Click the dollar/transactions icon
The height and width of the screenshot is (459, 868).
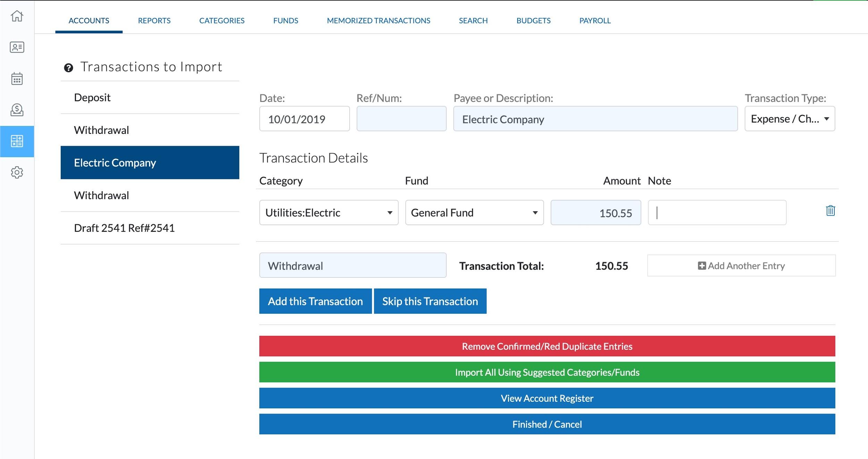click(17, 110)
